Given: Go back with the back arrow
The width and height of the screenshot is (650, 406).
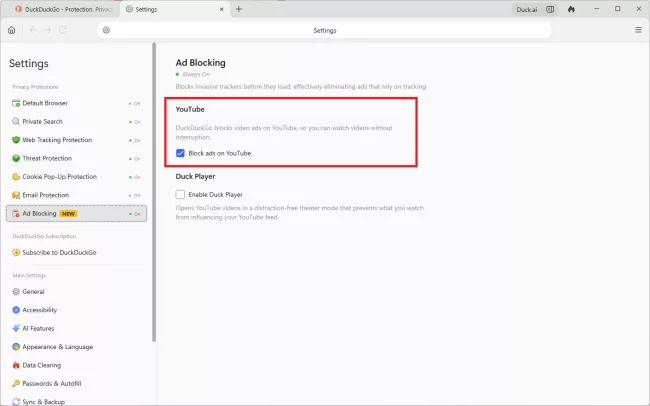Looking at the screenshot, I should click(x=33, y=30).
